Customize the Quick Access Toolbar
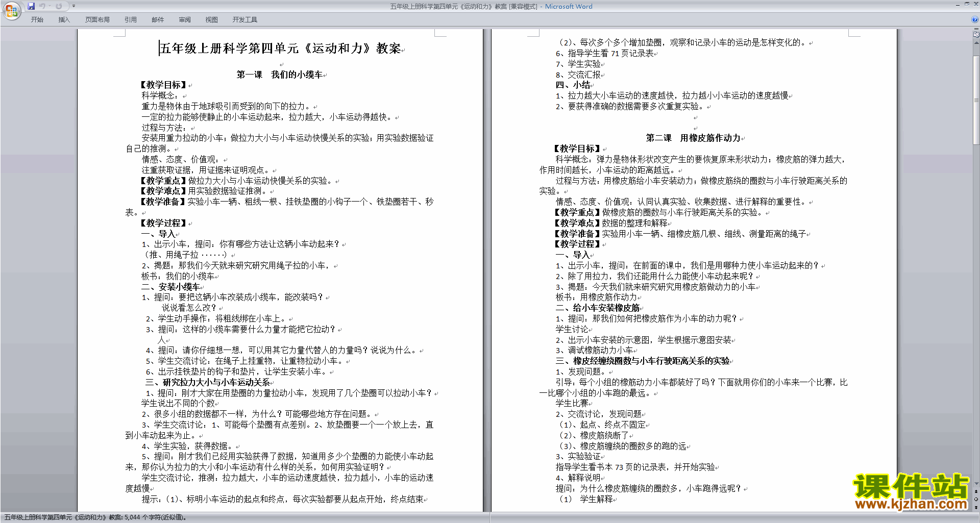 click(x=73, y=6)
